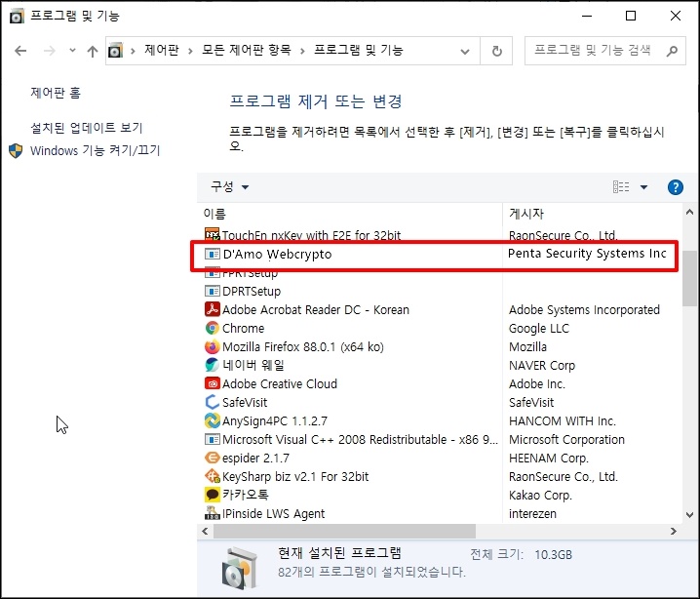The width and height of the screenshot is (700, 599).
Task: Open the recent locations chevron
Action: (x=72, y=51)
